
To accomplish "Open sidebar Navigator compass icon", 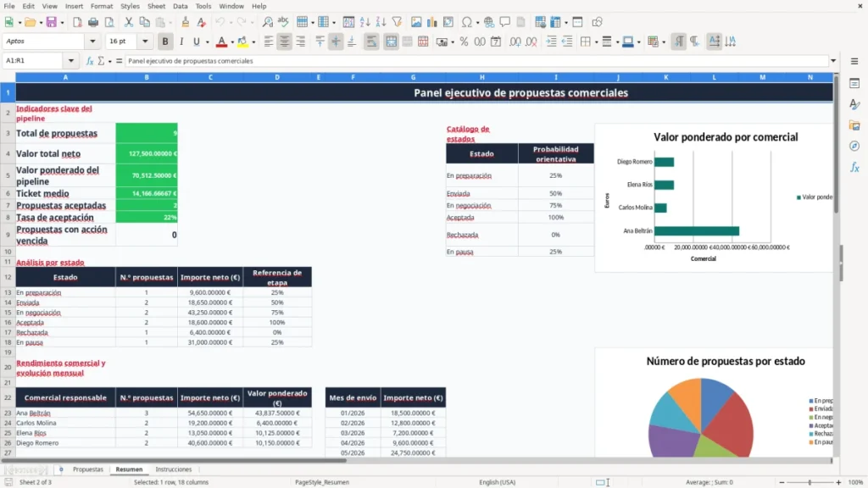I will coord(854,146).
